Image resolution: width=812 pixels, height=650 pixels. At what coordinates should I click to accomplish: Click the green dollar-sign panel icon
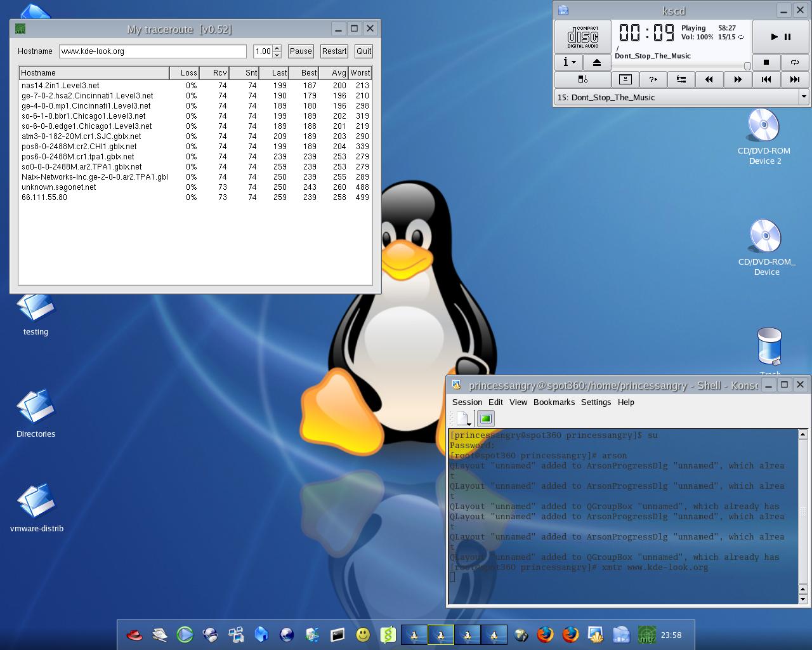pos(388,634)
